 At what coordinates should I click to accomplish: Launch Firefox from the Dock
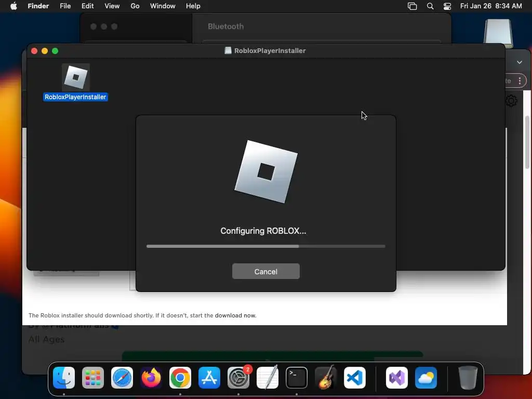coord(151,378)
